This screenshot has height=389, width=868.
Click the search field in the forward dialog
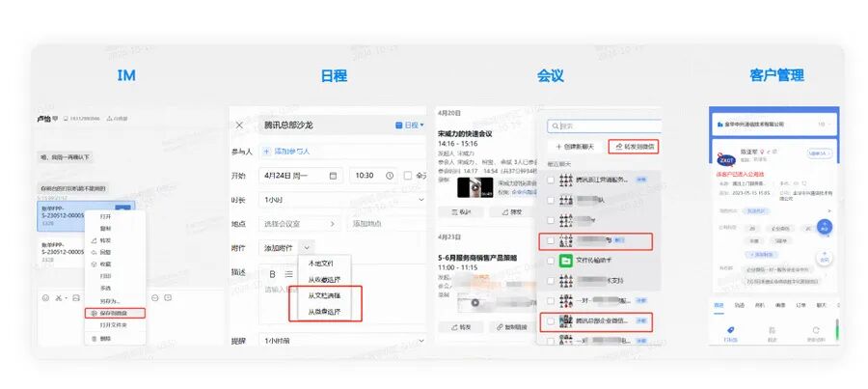tap(604, 126)
